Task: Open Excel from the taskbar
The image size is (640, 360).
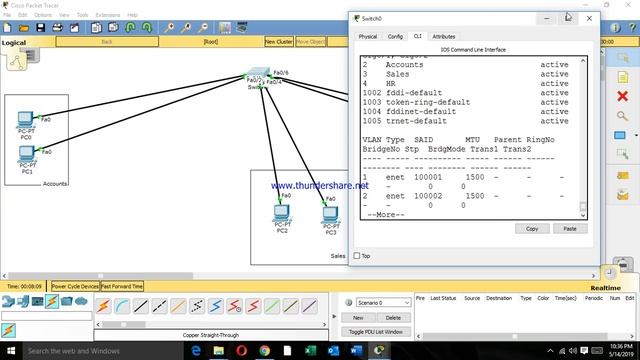Action: click(x=311, y=351)
